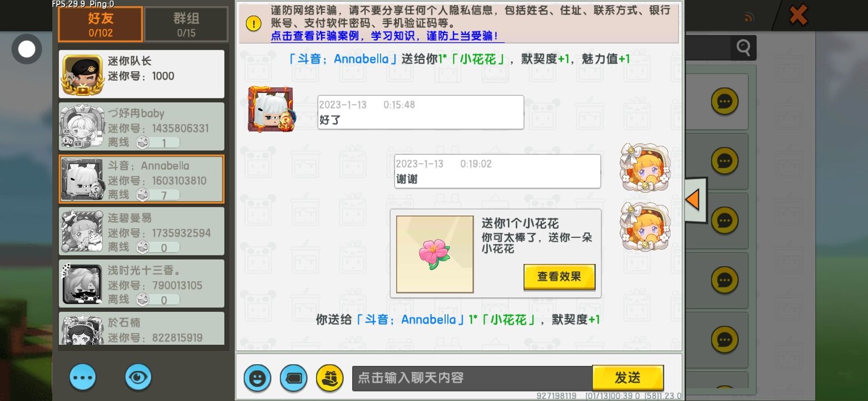Toggle the blue eye visibility button
This screenshot has width=868, height=401.
138,378
